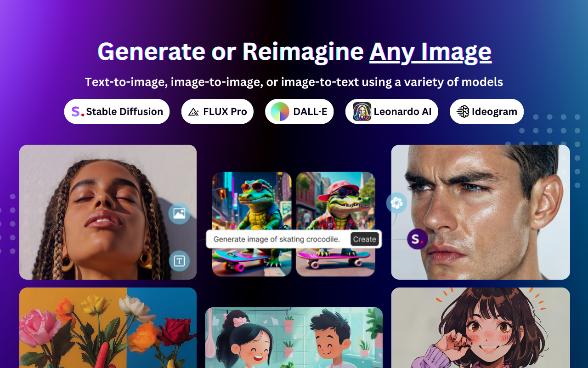Image resolution: width=588 pixels, height=368 pixels.
Task: Select the Stable Diffusion model pill
Action: pyautogui.click(x=117, y=111)
